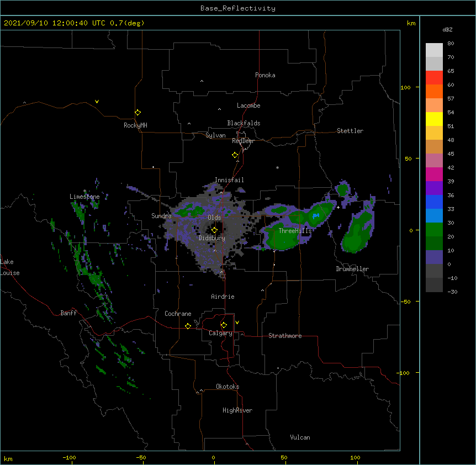Screen dimensions: 476x465
Task: Click the Lake Louise label
Action: point(10,267)
